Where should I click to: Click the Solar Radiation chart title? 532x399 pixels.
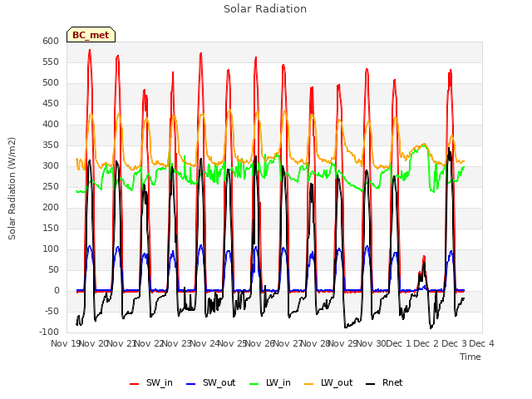pyautogui.click(x=265, y=9)
